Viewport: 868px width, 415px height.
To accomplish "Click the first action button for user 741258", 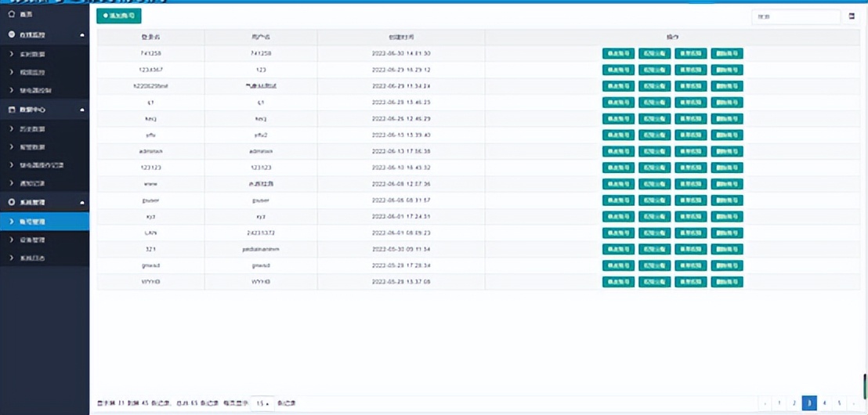I will click(x=618, y=54).
